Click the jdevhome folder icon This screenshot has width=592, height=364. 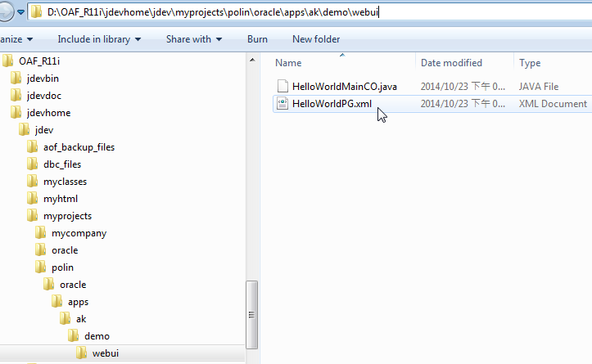pyautogui.click(x=16, y=113)
